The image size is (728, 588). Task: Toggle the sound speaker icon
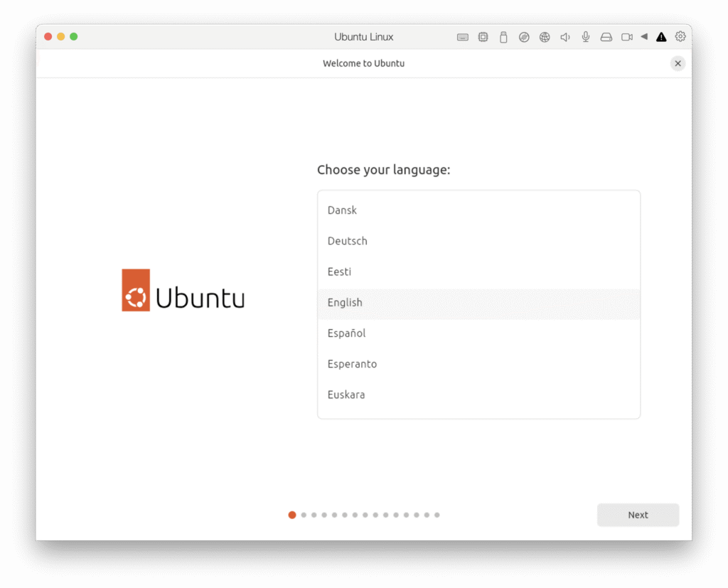pos(565,37)
